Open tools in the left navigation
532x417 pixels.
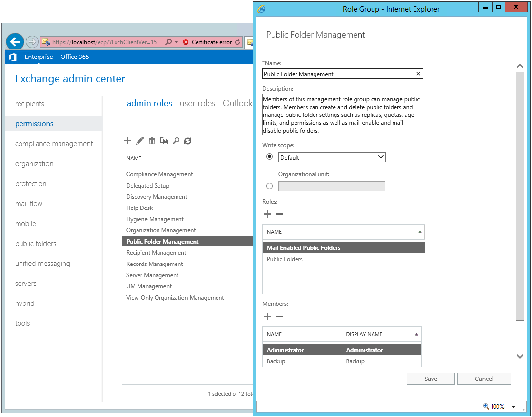[22, 324]
